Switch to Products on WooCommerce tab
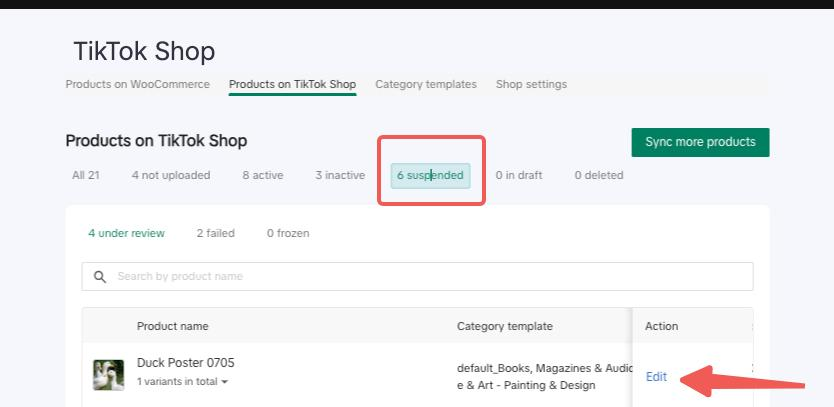This screenshot has width=834, height=407. [137, 84]
